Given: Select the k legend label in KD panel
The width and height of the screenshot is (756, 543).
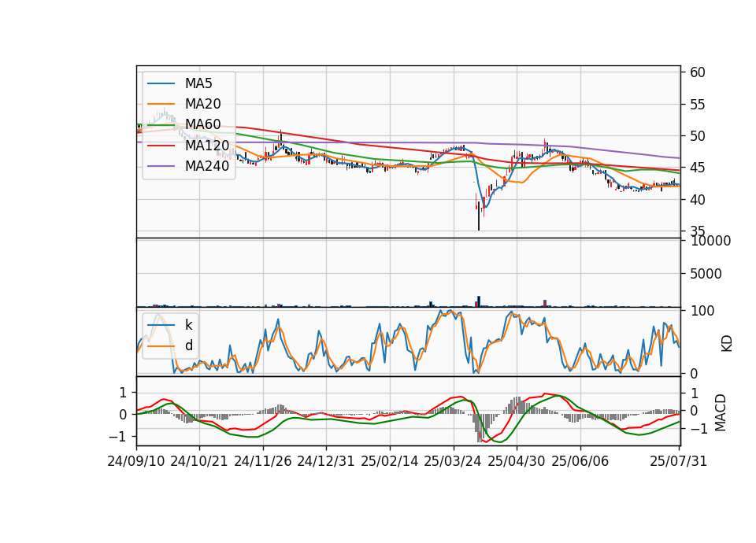Looking at the screenshot, I should pos(188,325).
